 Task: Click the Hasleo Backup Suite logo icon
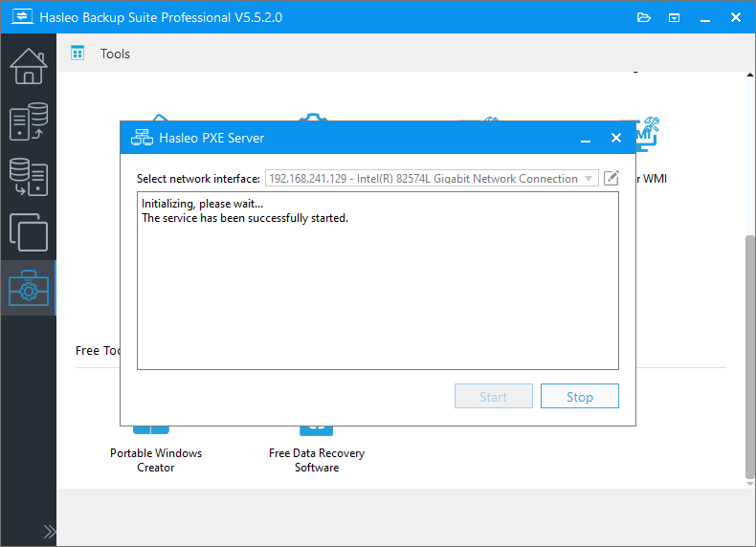click(22, 17)
